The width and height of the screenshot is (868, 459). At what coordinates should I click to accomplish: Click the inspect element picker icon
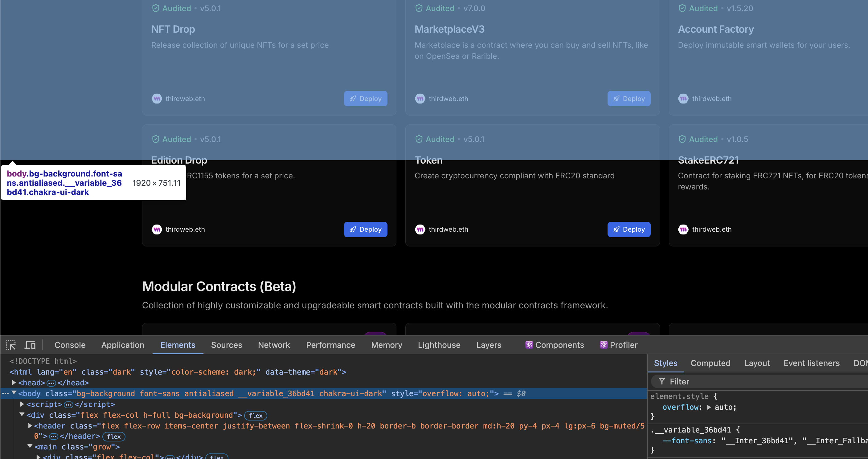[11, 345]
